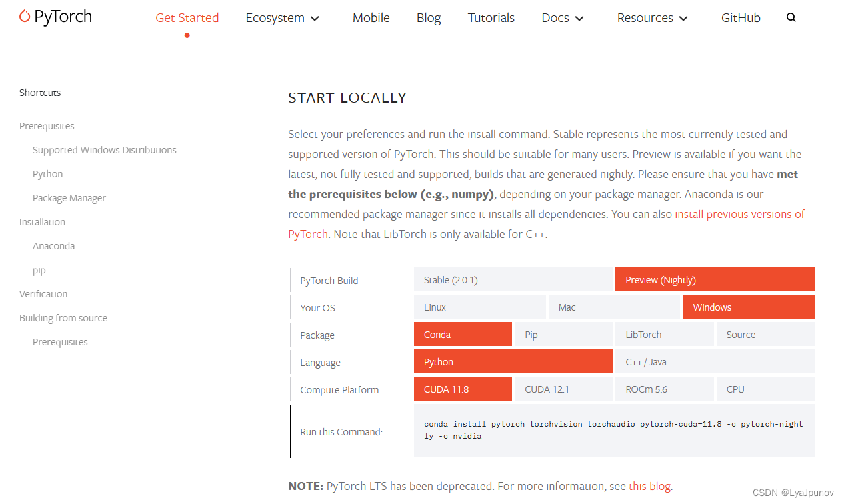Click the Language row label
844x504 pixels.
click(321, 363)
